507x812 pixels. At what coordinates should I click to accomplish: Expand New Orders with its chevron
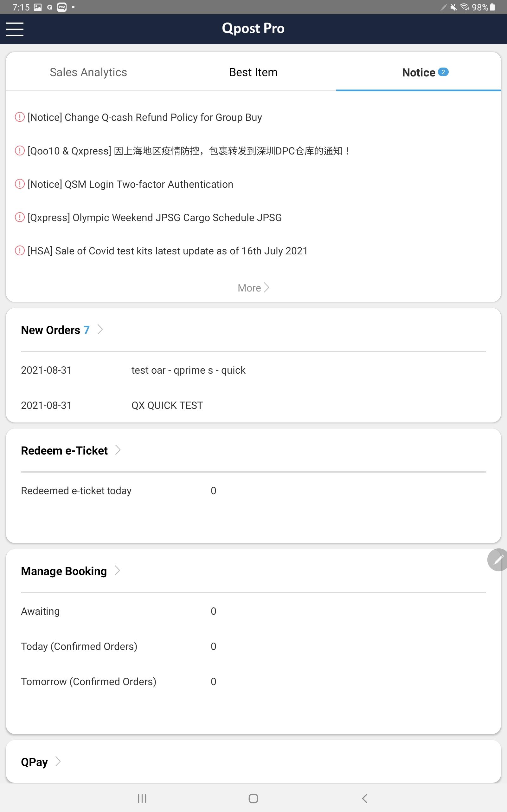100,330
